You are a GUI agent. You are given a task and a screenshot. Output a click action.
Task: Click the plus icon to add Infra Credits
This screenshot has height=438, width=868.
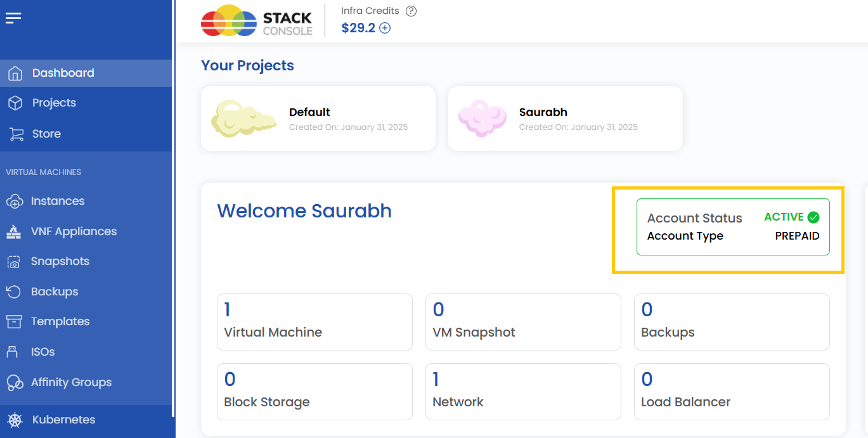pos(385,28)
